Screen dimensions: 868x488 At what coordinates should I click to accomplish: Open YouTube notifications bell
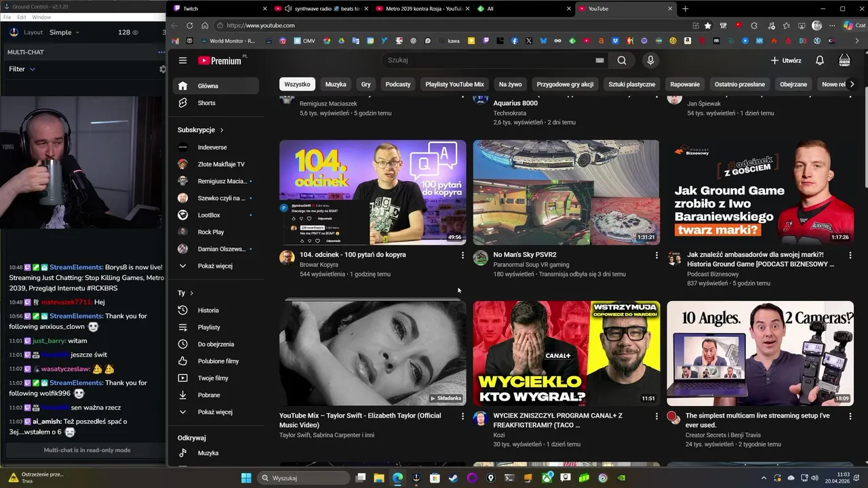819,60
